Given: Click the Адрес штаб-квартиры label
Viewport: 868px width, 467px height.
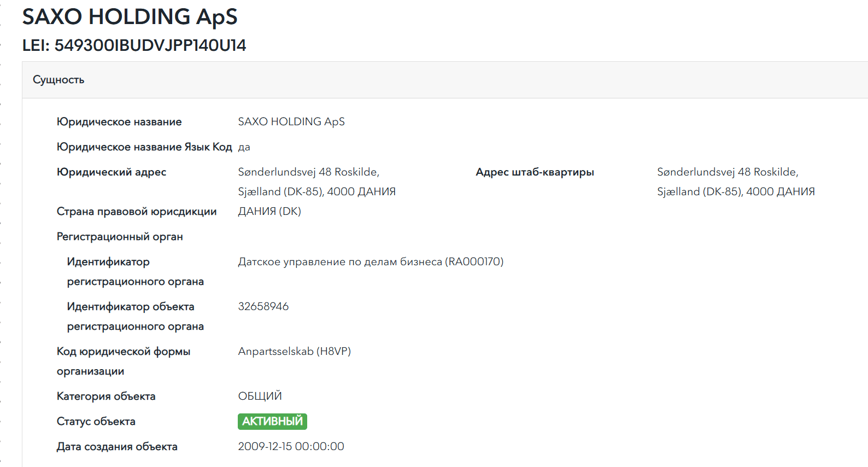Looking at the screenshot, I should 535,172.
